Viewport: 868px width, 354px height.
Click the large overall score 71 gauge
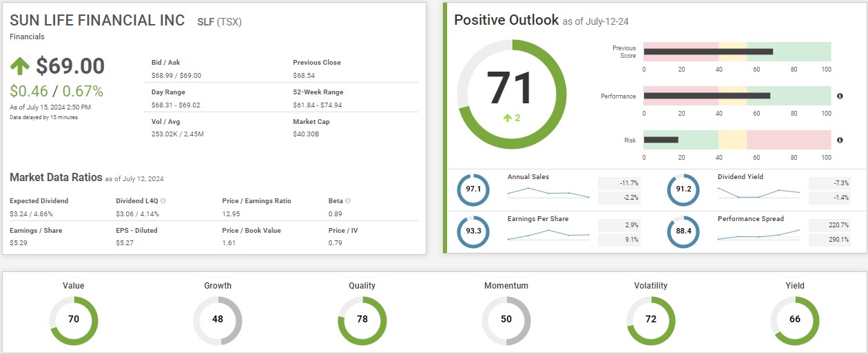[512, 95]
